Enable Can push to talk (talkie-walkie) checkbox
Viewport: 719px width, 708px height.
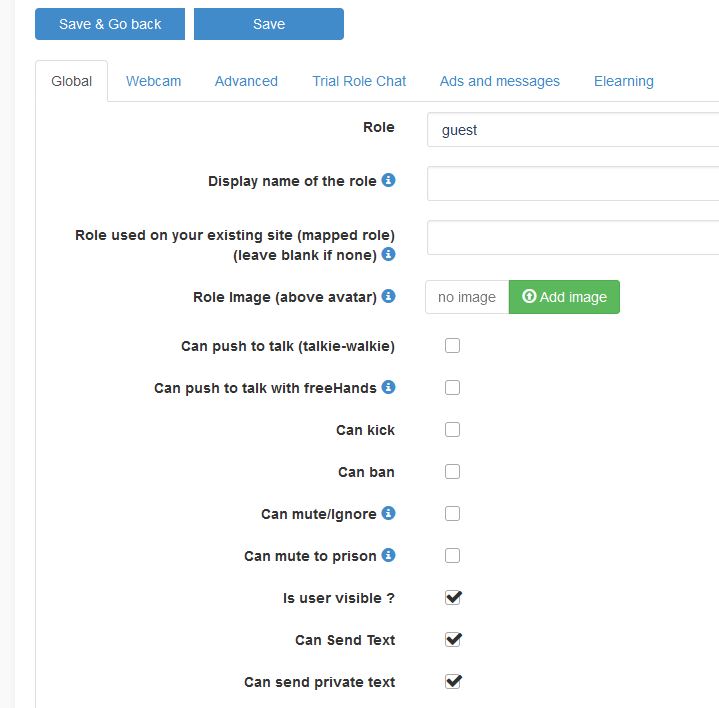[453, 346]
